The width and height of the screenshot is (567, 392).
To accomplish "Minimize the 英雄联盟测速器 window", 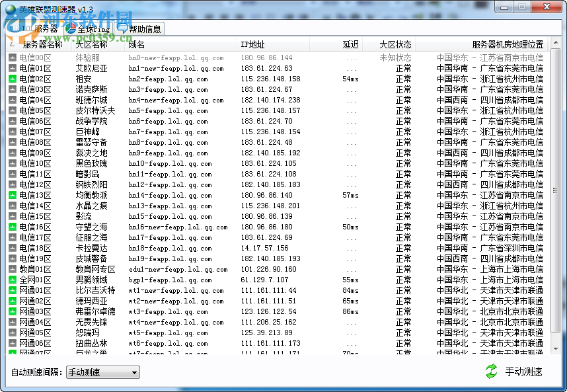I will tap(504, 7).
